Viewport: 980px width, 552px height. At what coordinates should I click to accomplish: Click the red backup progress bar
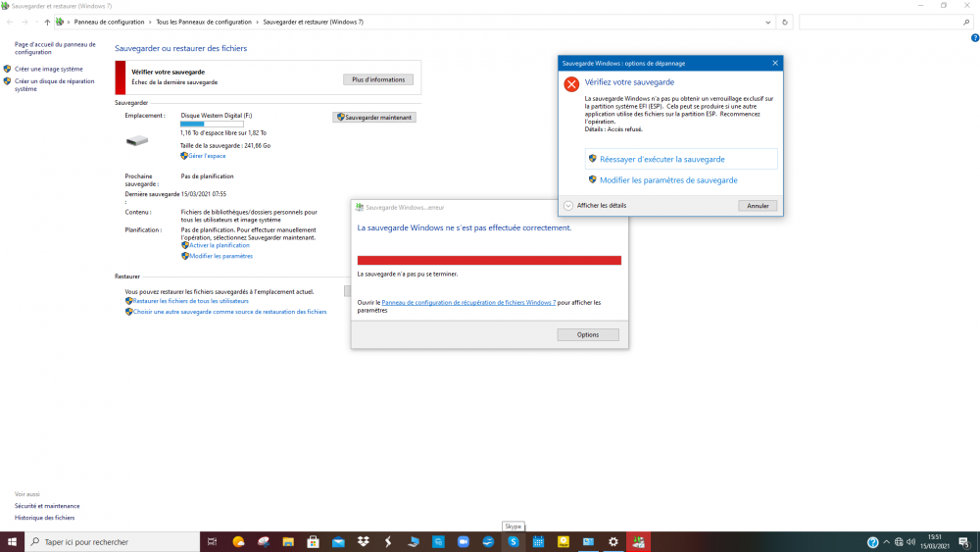(489, 260)
